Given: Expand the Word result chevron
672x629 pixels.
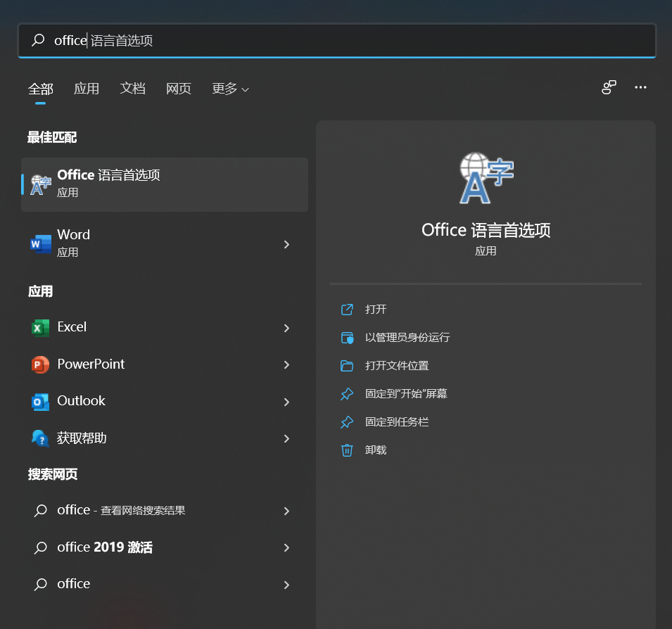Looking at the screenshot, I should click(286, 244).
